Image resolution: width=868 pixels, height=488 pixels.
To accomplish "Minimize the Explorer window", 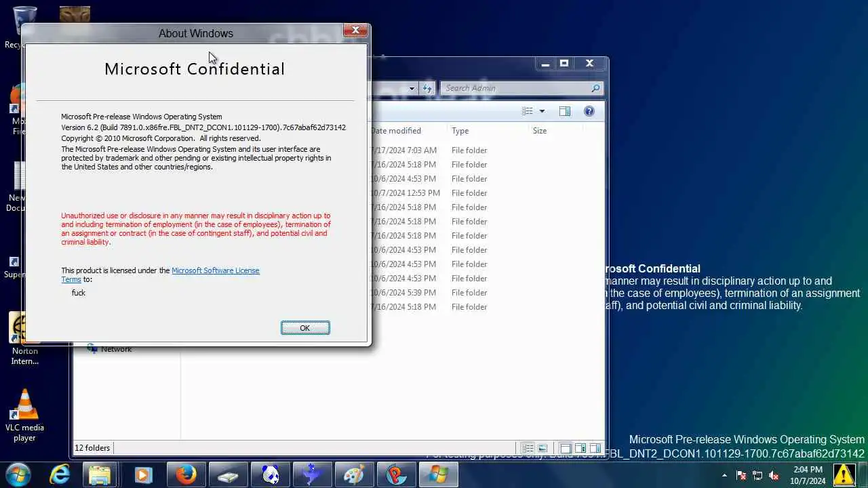I will click(x=545, y=64).
